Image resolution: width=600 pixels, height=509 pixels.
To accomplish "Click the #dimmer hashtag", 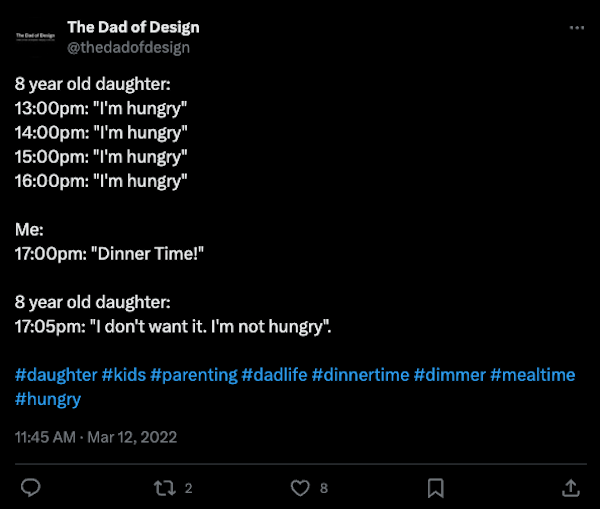I will pyautogui.click(x=449, y=375).
